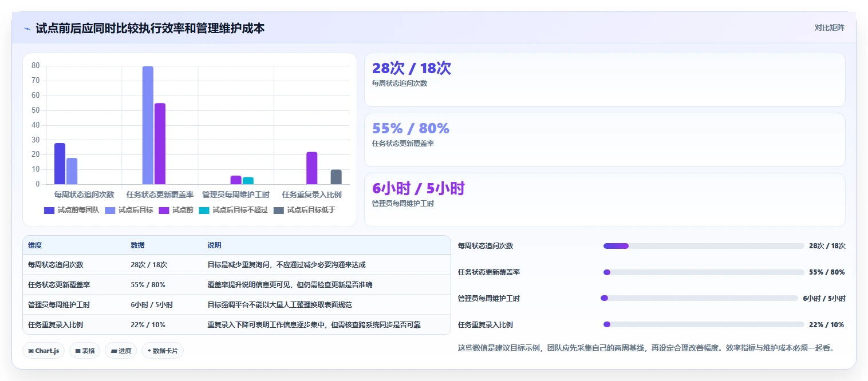868x381 pixels.
Task: Click the 说明 column header
Action: tap(214, 245)
